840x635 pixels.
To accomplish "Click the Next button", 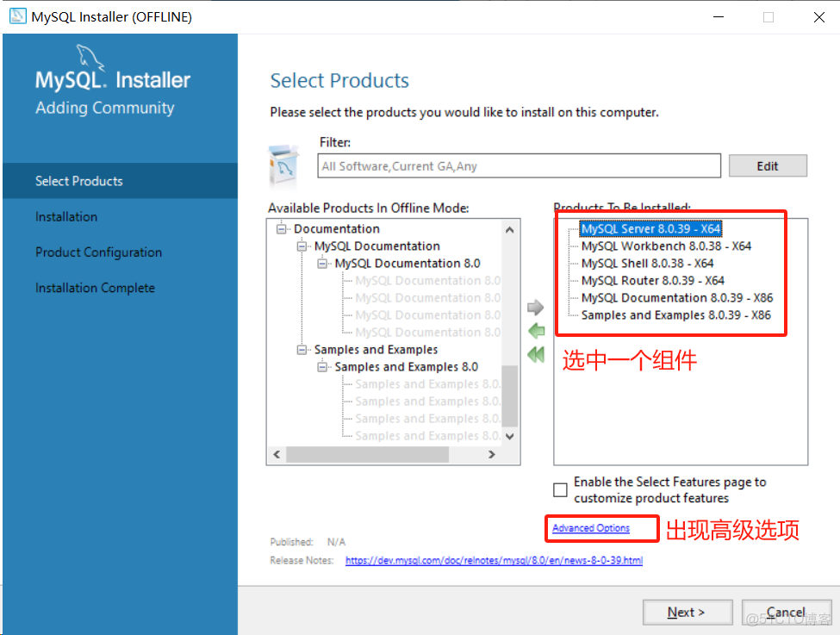I will (688, 612).
